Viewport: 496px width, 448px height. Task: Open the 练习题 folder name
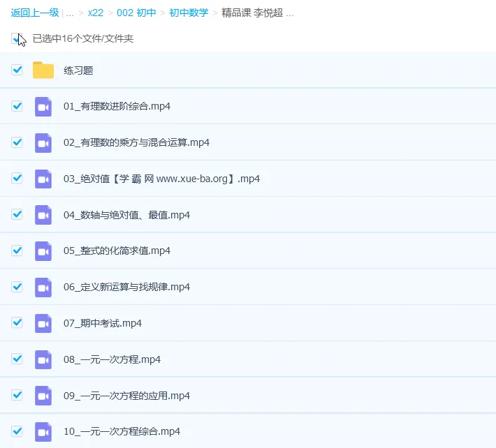(x=78, y=70)
